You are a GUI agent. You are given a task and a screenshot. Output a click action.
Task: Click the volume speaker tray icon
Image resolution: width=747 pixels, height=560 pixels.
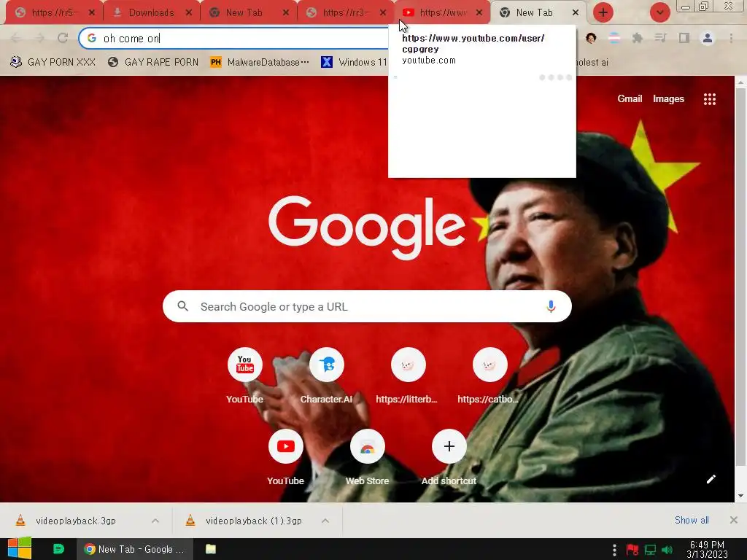pyautogui.click(x=667, y=551)
